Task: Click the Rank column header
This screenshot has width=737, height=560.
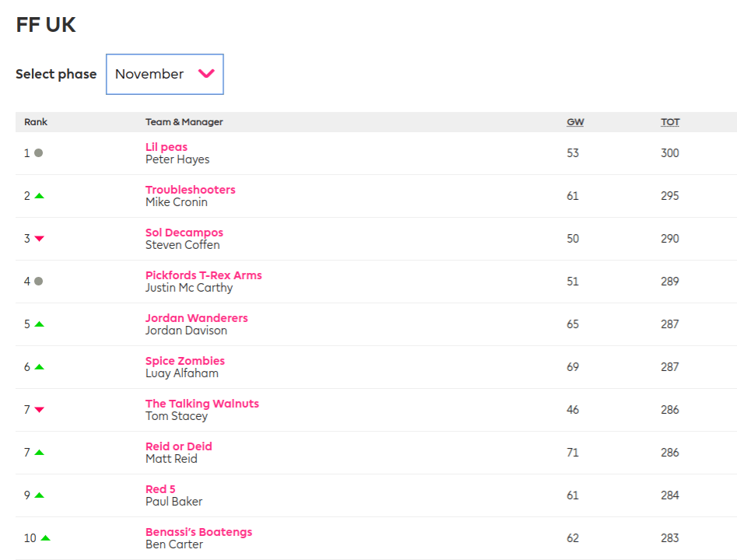Action: pos(36,122)
